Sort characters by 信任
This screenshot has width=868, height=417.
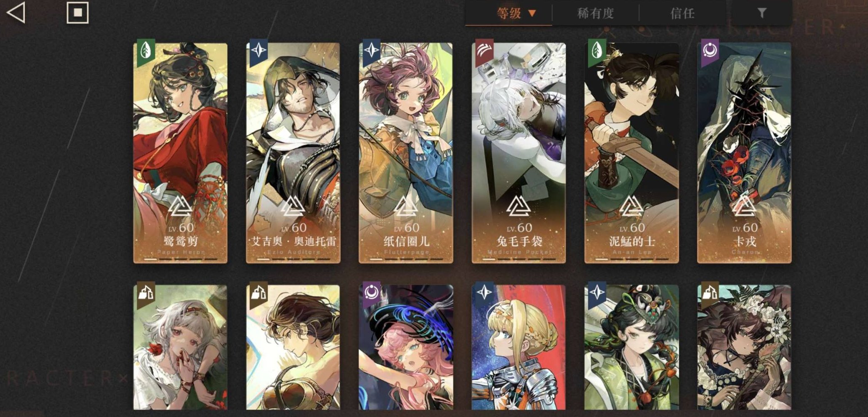point(682,13)
